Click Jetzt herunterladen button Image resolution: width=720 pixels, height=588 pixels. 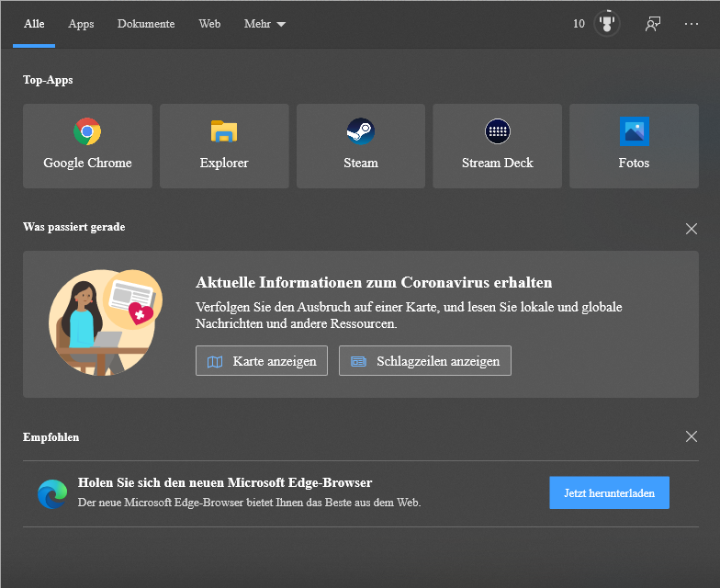(x=610, y=492)
